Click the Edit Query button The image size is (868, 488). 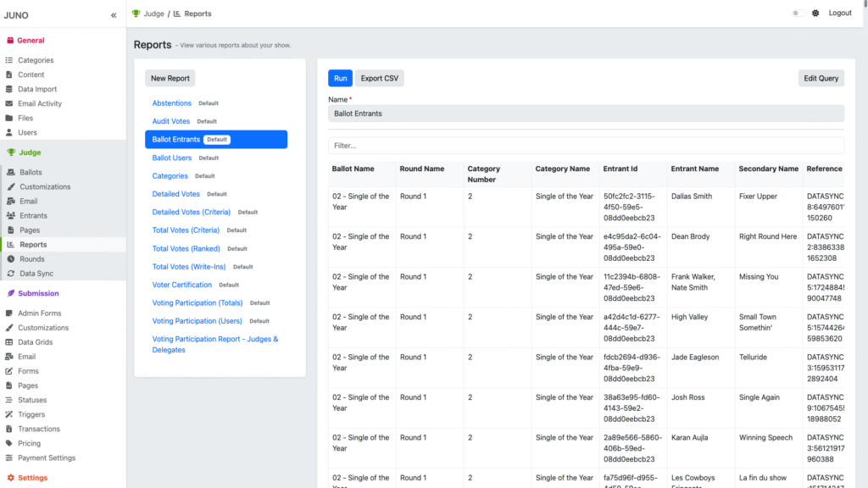821,78
